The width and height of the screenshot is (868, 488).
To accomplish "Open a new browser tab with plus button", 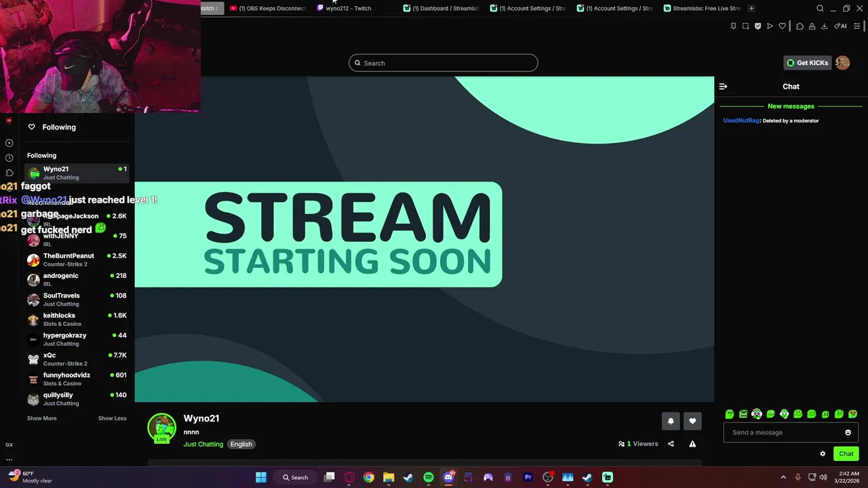I will point(751,8).
